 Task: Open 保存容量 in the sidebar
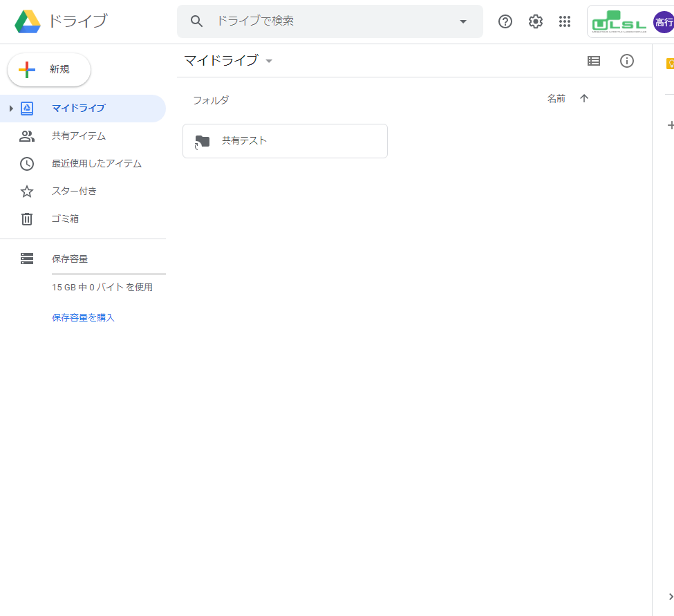point(70,259)
